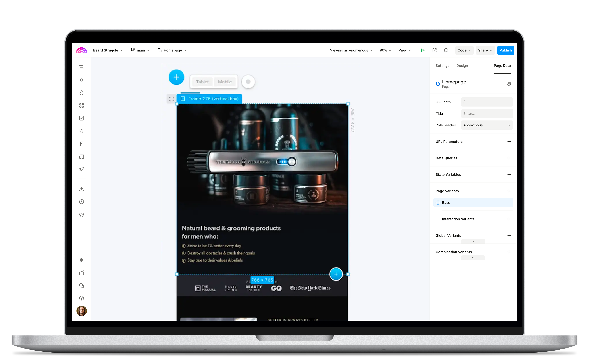Select the Tablet screen variant
This screenshot has width=589, height=364.
[202, 82]
